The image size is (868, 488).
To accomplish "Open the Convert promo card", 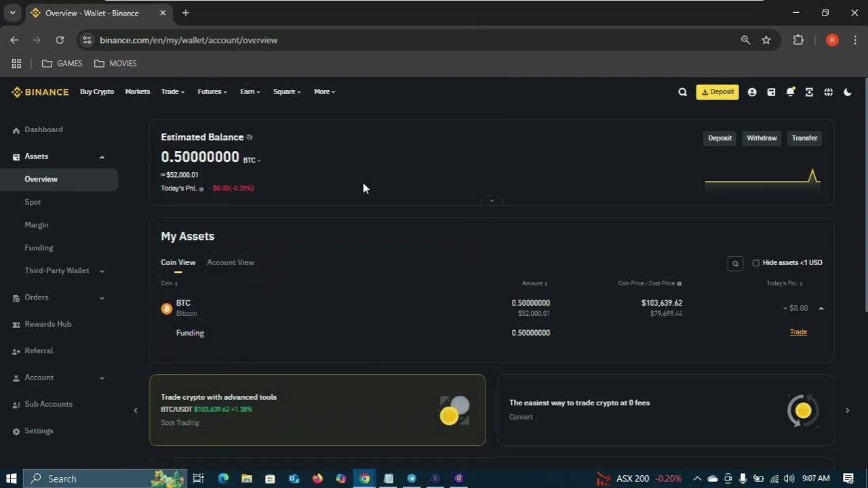I will [665, 410].
